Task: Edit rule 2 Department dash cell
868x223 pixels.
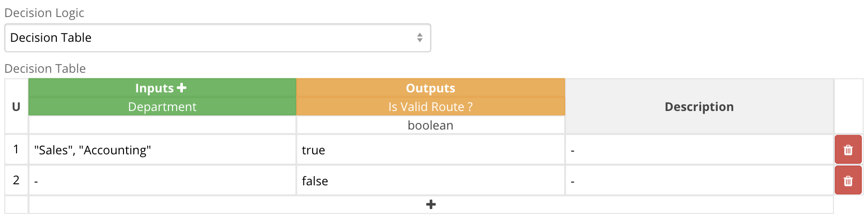Action: pos(162,181)
